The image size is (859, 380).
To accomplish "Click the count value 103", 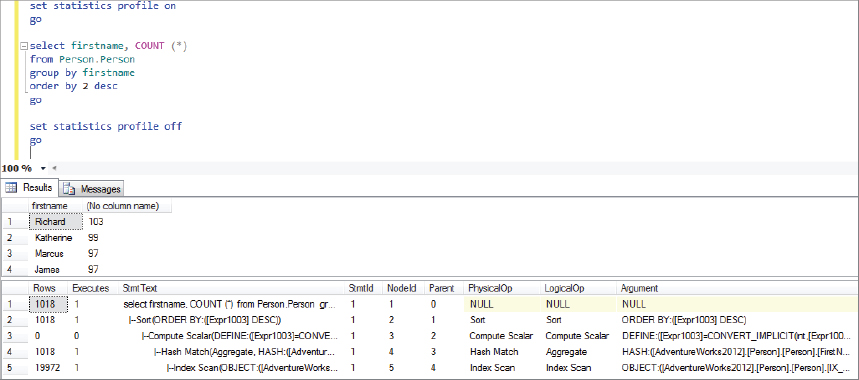I will (95, 222).
